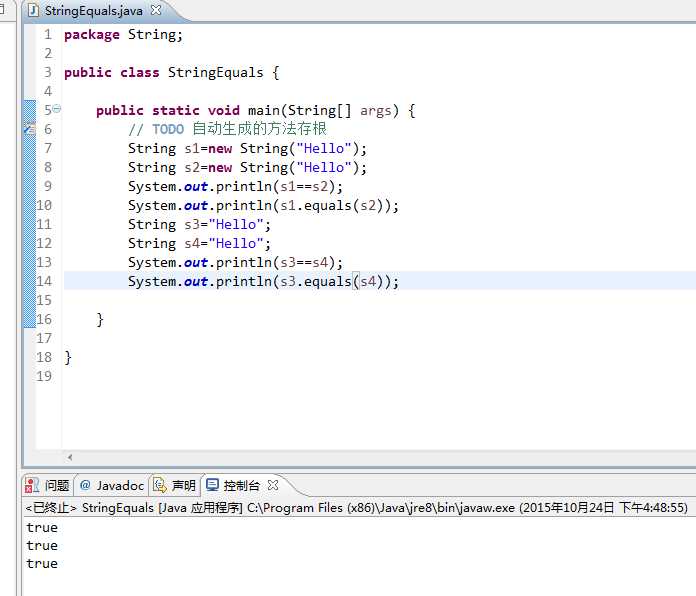
Task: Click 'System.out.println(s1==s2);' line
Action: tap(236, 186)
